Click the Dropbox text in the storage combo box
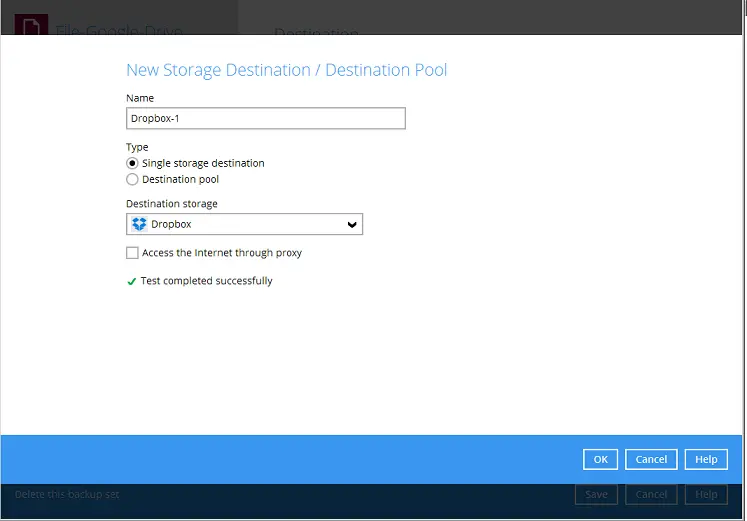The width and height of the screenshot is (747, 521). 171,225
